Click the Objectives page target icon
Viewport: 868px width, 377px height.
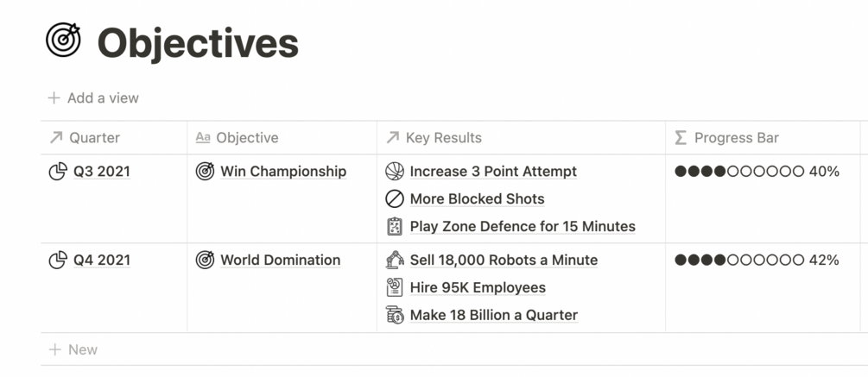coord(63,40)
